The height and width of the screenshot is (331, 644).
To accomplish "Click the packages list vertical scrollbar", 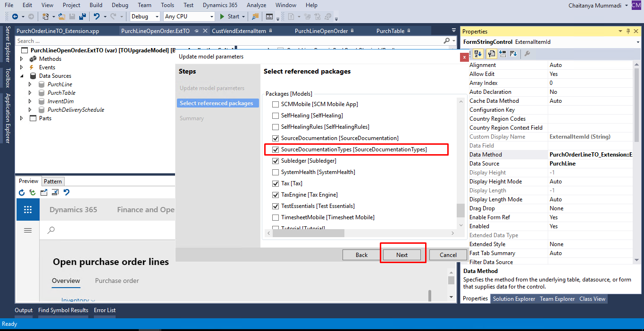I will 460,210.
